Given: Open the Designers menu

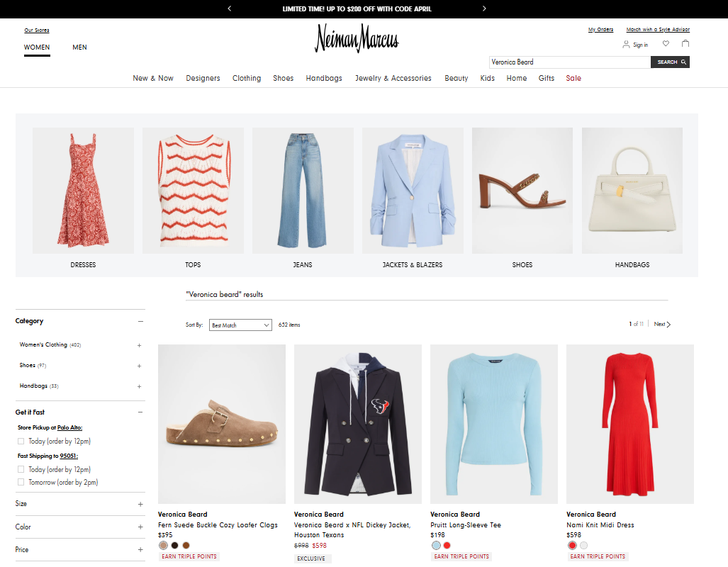Looking at the screenshot, I should tap(203, 78).
